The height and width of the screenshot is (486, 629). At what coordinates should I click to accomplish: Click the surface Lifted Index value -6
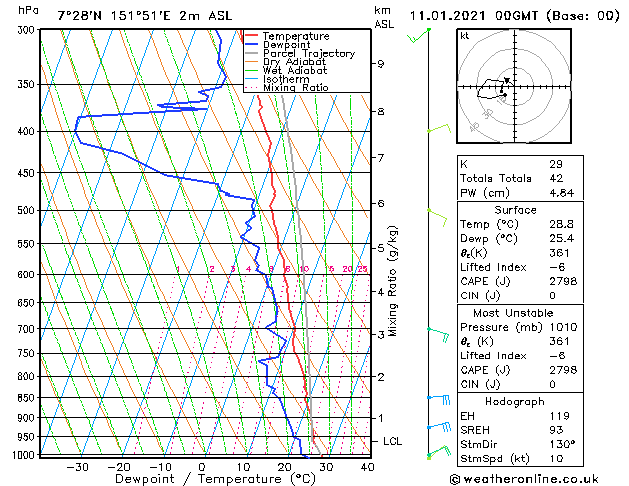click(x=557, y=267)
